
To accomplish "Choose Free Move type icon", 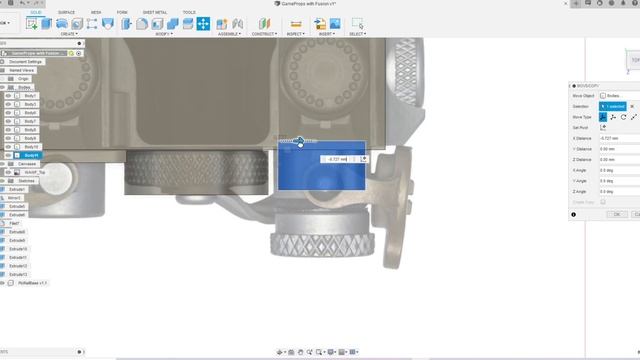I will click(603, 117).
